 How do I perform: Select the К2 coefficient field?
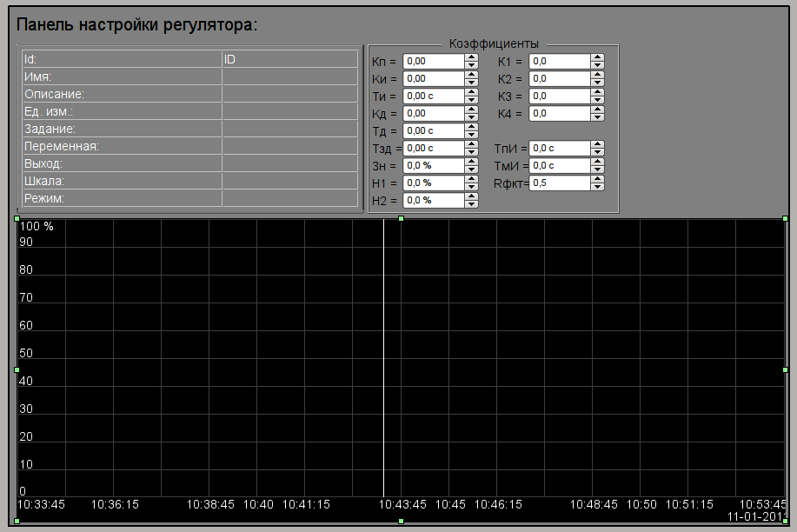click(x=559, y=79)
